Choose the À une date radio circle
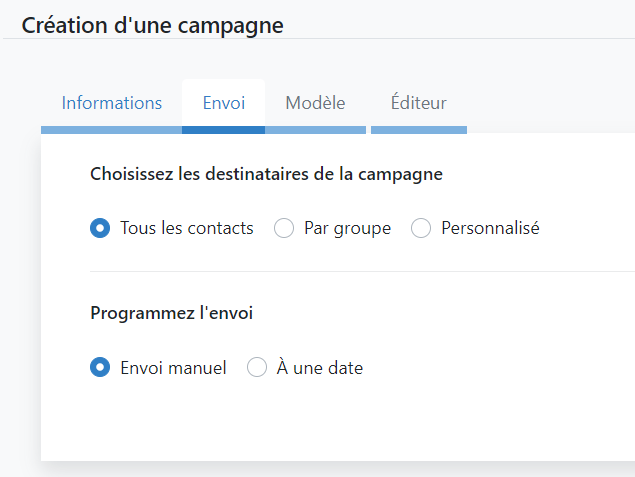Image resolution: width=635 pixels, height=477 pixels. (x=257, y=367)
